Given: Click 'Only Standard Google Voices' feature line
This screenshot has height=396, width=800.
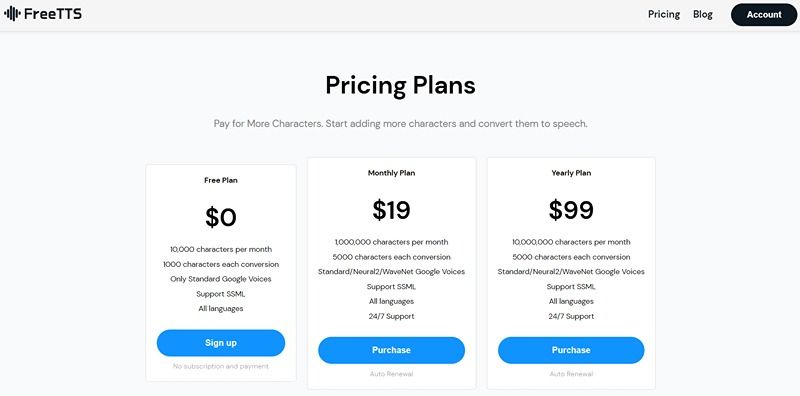Looking at the screenshot, I should (x=221, y=279).
